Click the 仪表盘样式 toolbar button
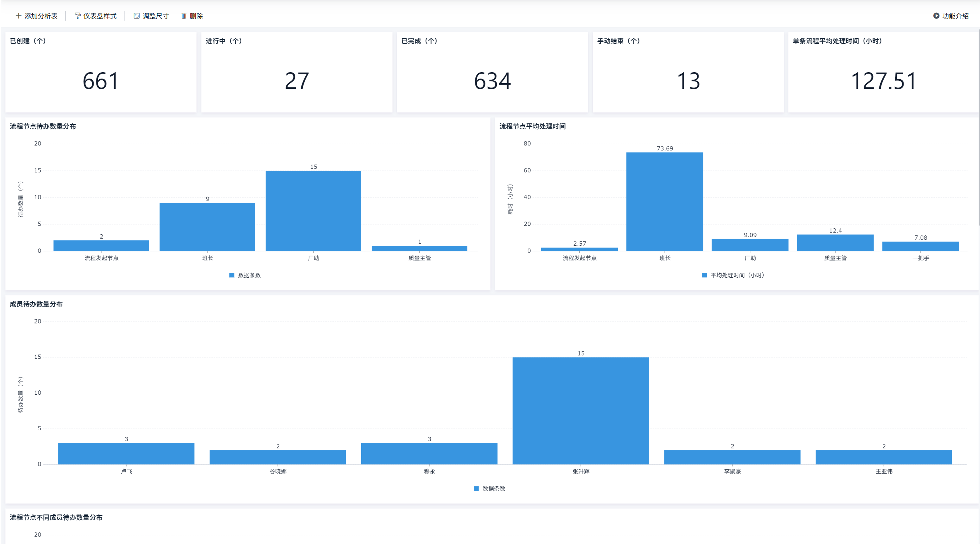This screenshot has height=544, width=980. tap(95, 16)
